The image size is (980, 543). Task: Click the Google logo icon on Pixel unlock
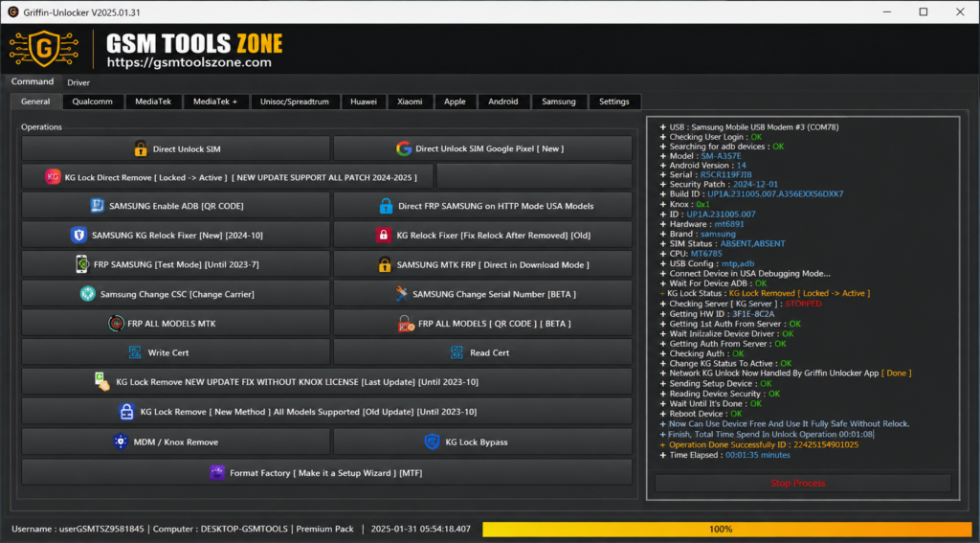point(404,148)
